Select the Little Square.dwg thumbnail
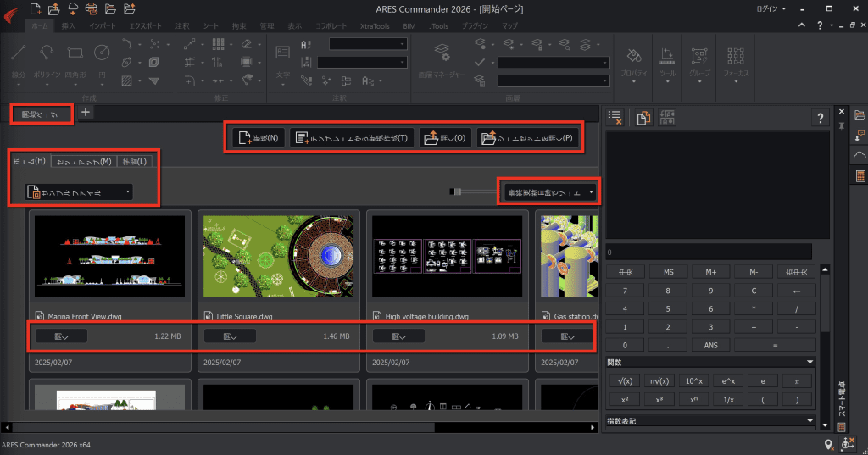 (278, 256)
